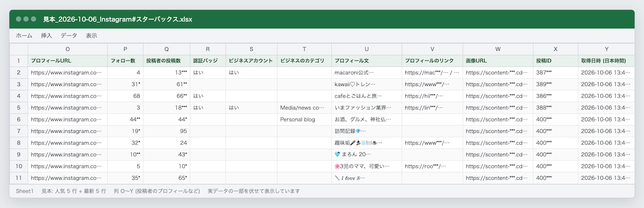Screen dimensions: 644x208
Task: Click the 見本: 人気 5 行 + 最新 5 行 status text
Action: point(73,191)
